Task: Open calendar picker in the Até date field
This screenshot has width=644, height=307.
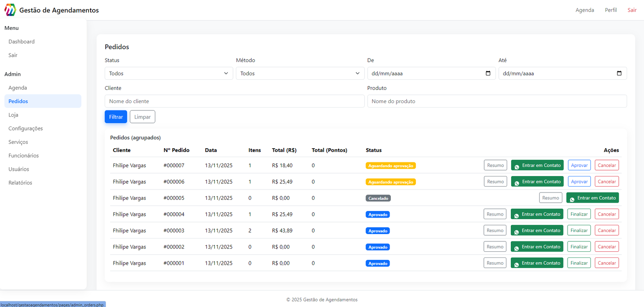Action: (x=619, y=73)
